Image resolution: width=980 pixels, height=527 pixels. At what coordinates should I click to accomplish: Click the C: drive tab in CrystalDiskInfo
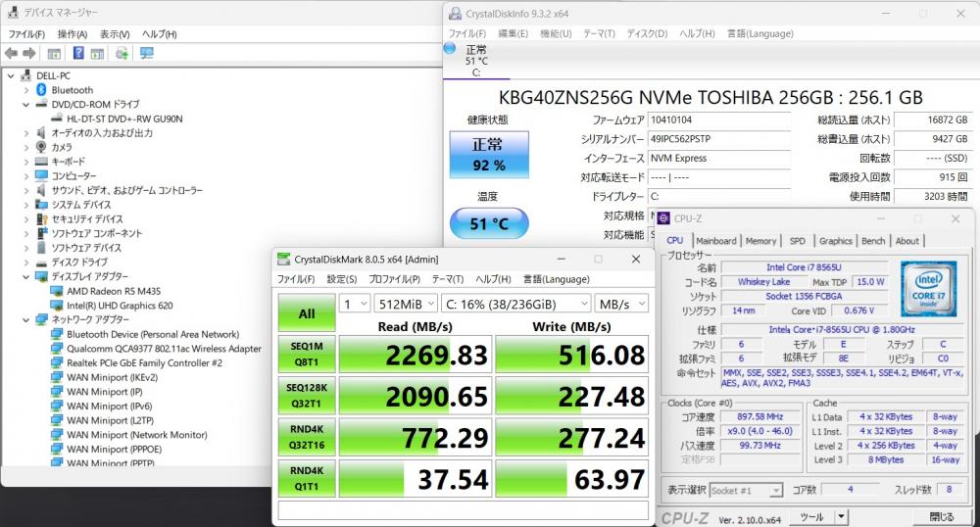(476, 61)
